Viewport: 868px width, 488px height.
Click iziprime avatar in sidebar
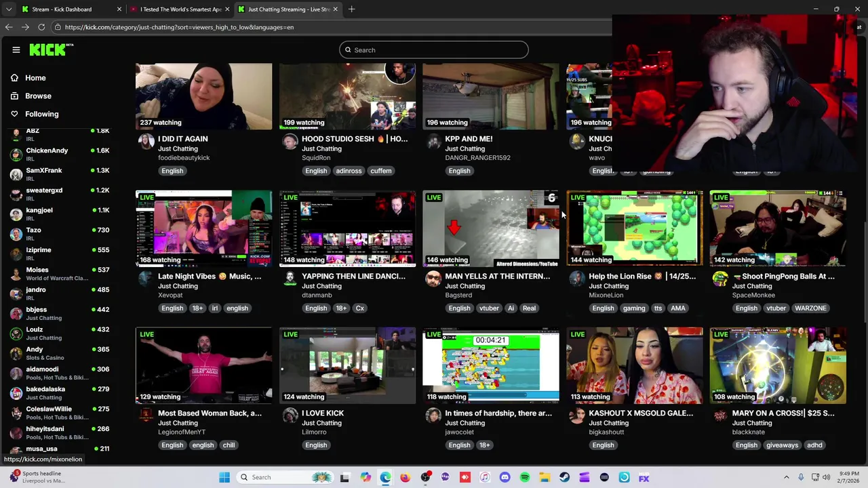click(16, 253)
